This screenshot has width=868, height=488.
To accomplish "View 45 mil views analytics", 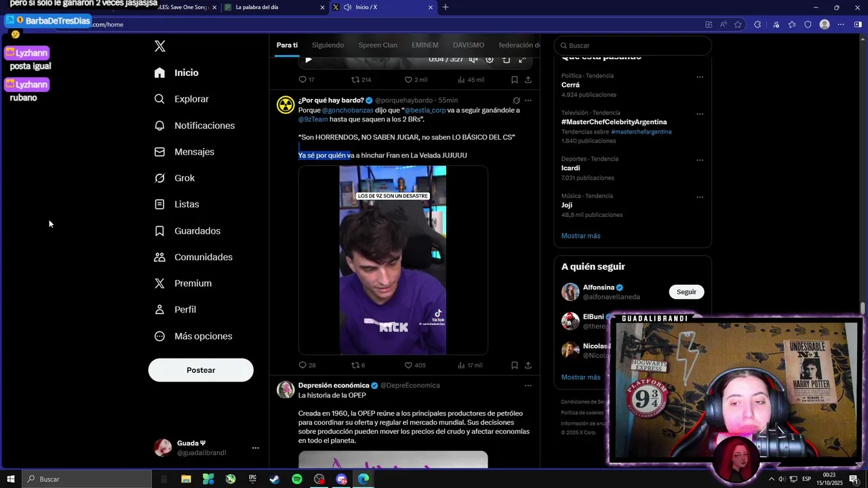I will click(x=471, y=80).
